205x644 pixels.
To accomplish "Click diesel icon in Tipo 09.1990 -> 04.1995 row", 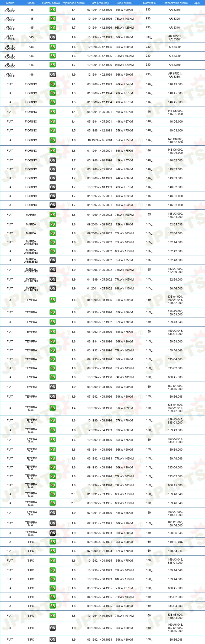I will point(53,628).
